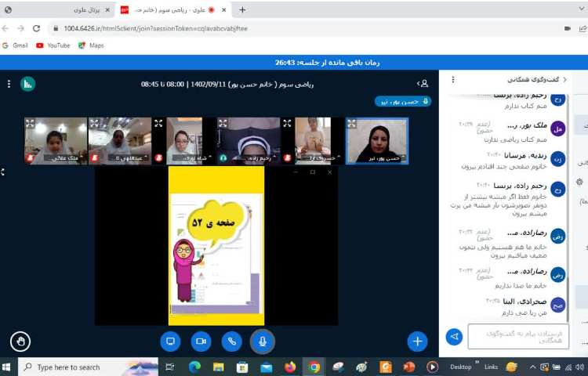Click the Type here to search box
Screen dimensions: 588x376
coord(88,367)
